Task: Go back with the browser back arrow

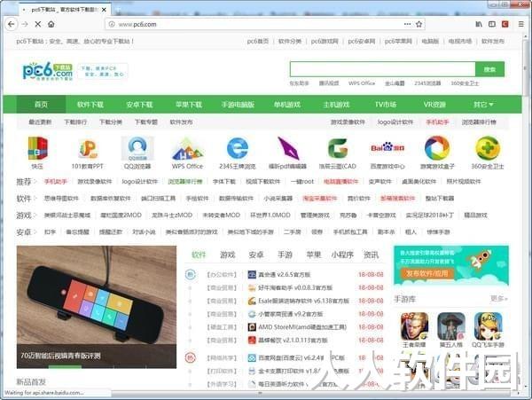Action: pyautogui.click(x=12, y=24)
